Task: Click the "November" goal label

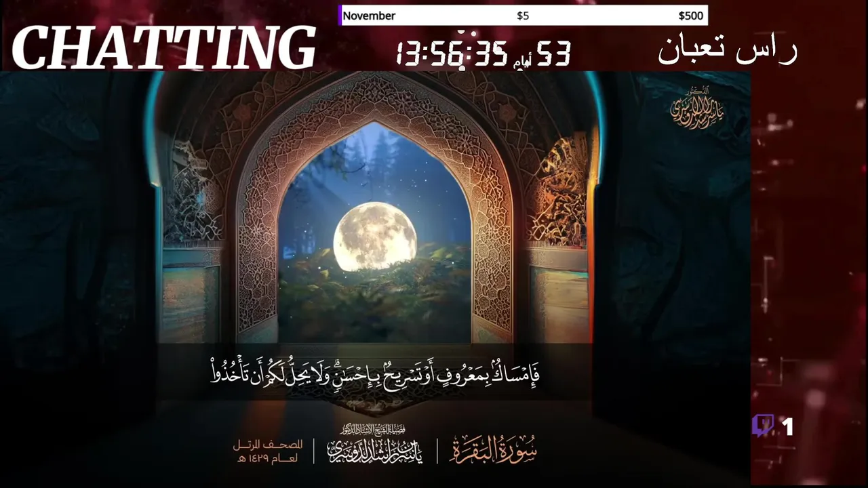Action: click(x=369, y=16)
